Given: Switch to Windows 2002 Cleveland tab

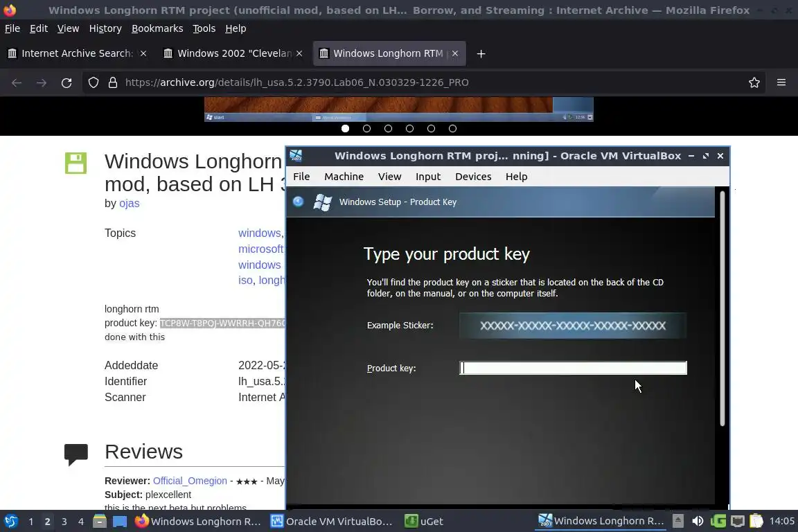Looking at the screenshot, I should (233, 53).
